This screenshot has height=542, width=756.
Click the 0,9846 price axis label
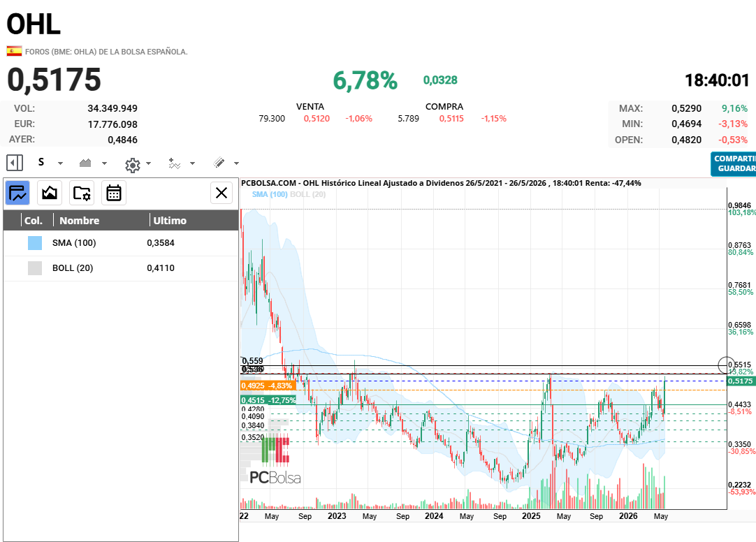pos(740,205)
